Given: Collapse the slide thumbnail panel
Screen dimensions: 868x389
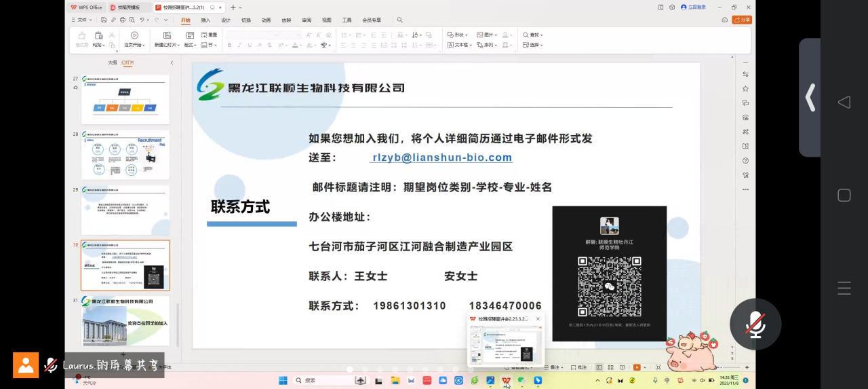Looking at the screenshot, I should pyautogui.click(x=172, y=62).
